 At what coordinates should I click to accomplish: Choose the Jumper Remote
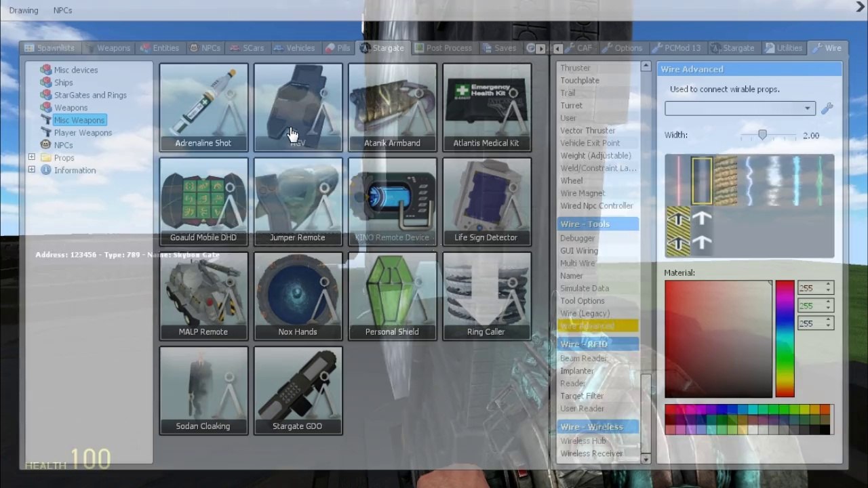point(298,201)
